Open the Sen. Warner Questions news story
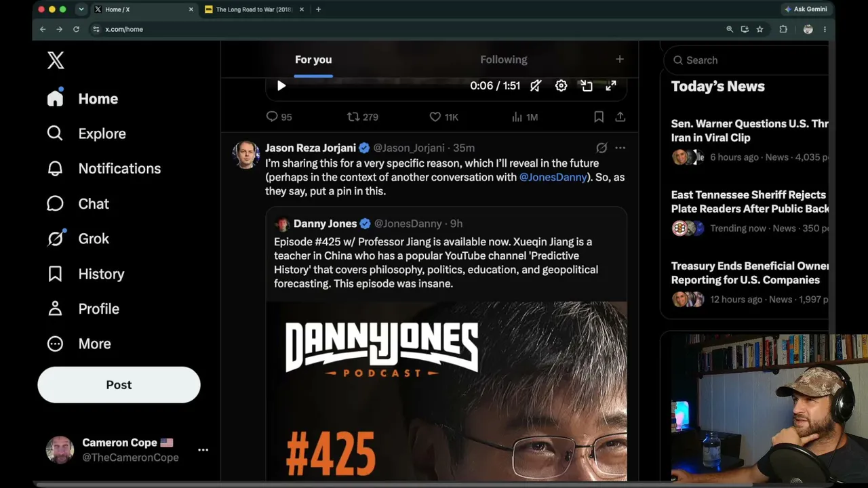868x488 pixels. point(749,131)
